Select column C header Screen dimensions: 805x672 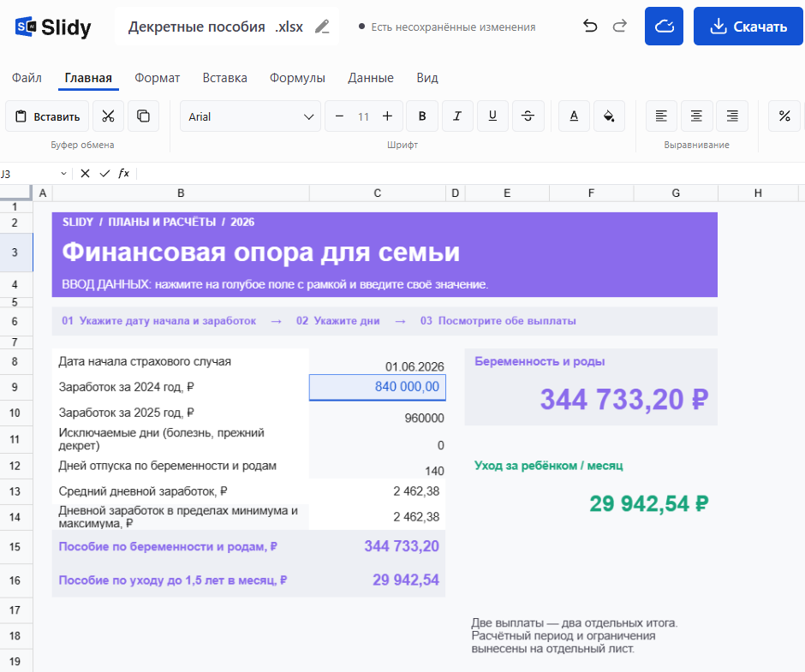[378, 193]
